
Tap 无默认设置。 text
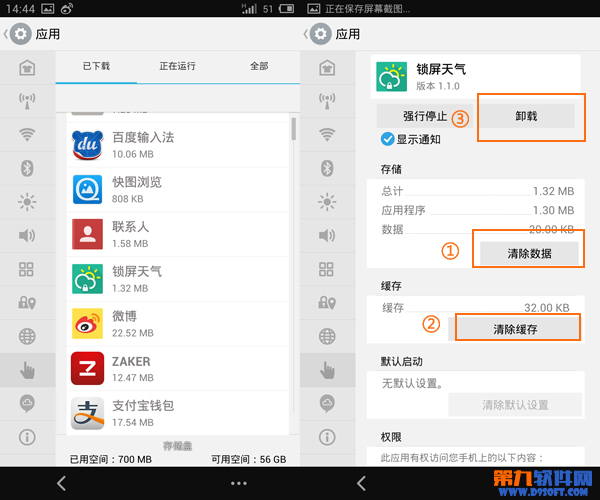[x=413, y=383]
